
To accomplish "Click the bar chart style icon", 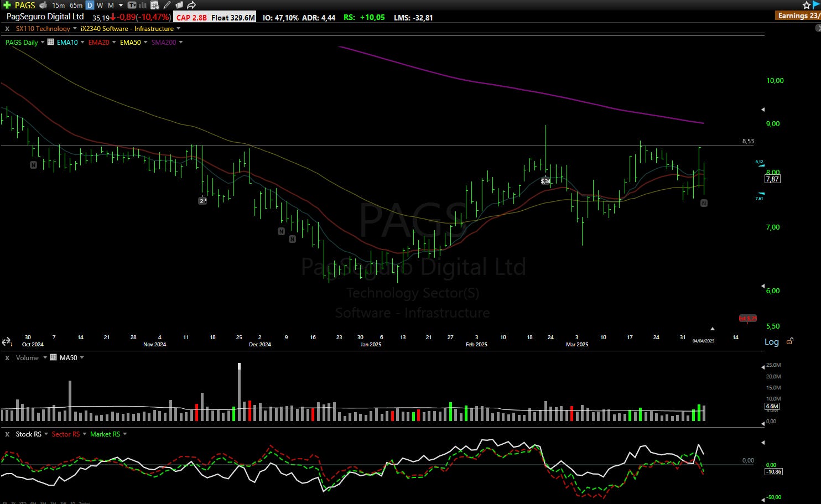I will pos(143,5).
